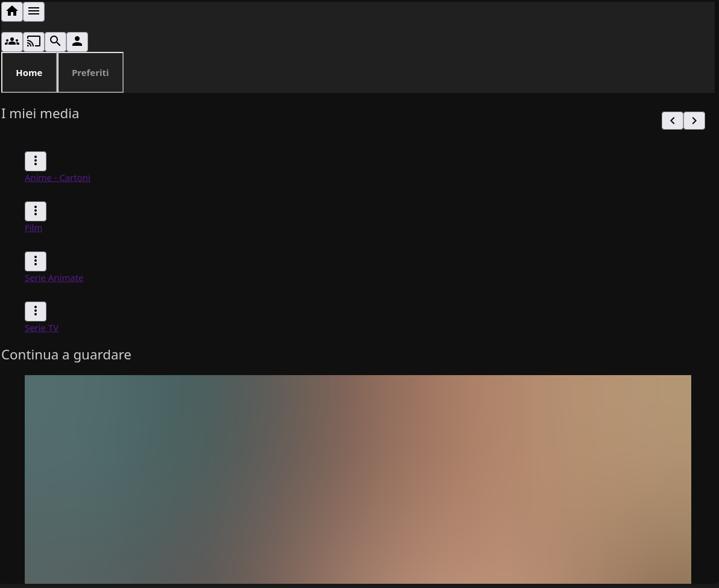Open the search magnifier icon
This screenshot has width=719, height=588.
pyautogui.click(x=55, y=42)
